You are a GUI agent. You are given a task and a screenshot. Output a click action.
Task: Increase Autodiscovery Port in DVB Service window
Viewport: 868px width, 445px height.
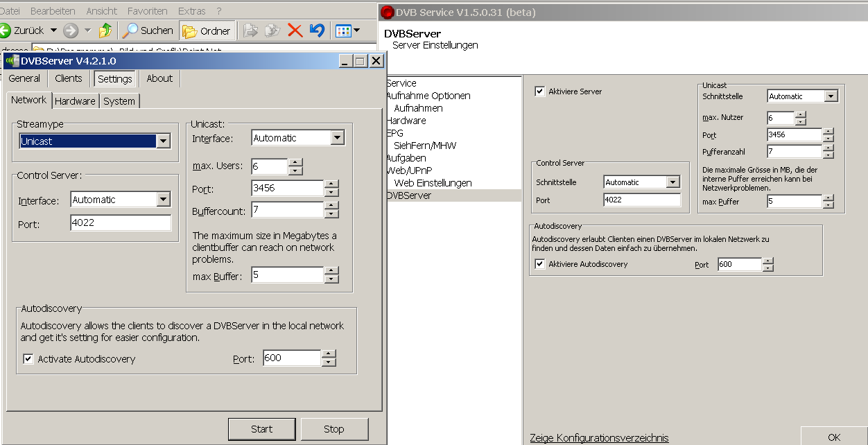767,261
